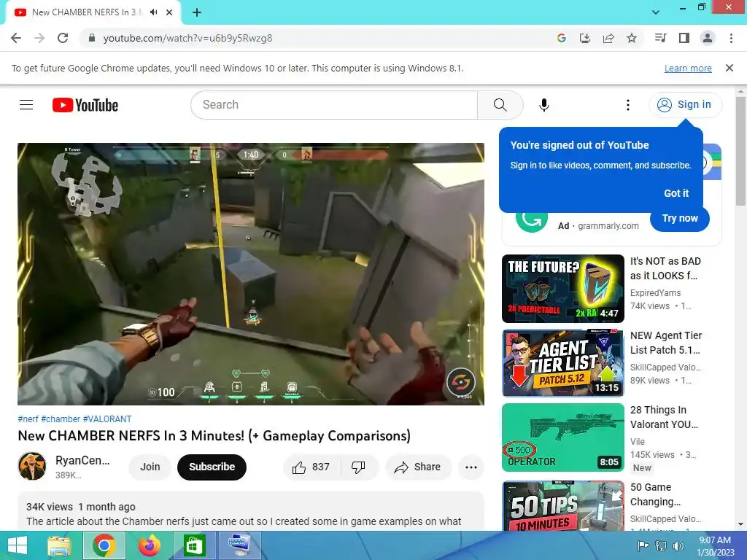Open "28 Things In Valorant" title
The image size is (747, 560).
(664, 417)
